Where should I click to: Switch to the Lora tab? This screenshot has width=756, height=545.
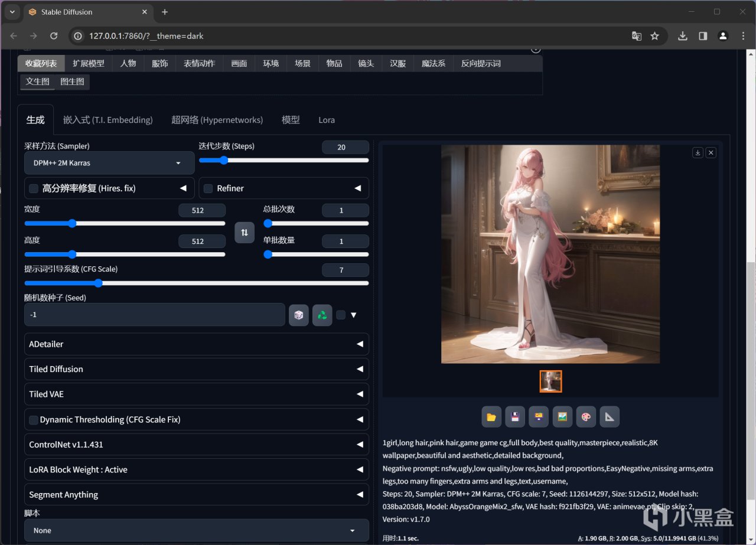[x=327, y=120]
